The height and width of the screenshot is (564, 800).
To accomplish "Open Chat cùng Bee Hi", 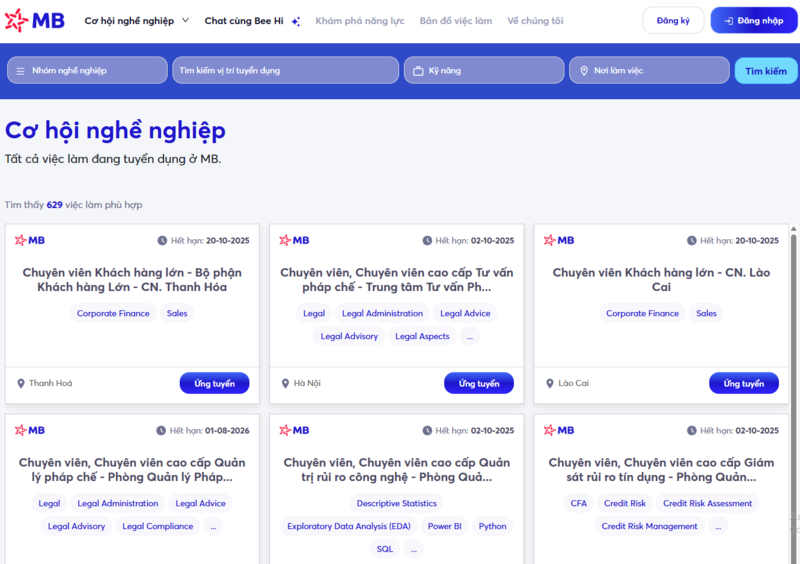I will coord(244,21).
